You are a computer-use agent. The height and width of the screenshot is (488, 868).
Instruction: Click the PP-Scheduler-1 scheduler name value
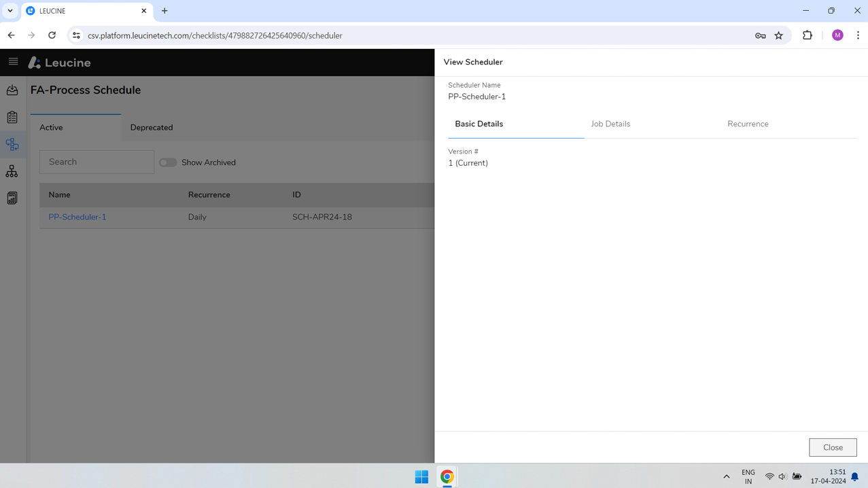click(x=477, y=97)
